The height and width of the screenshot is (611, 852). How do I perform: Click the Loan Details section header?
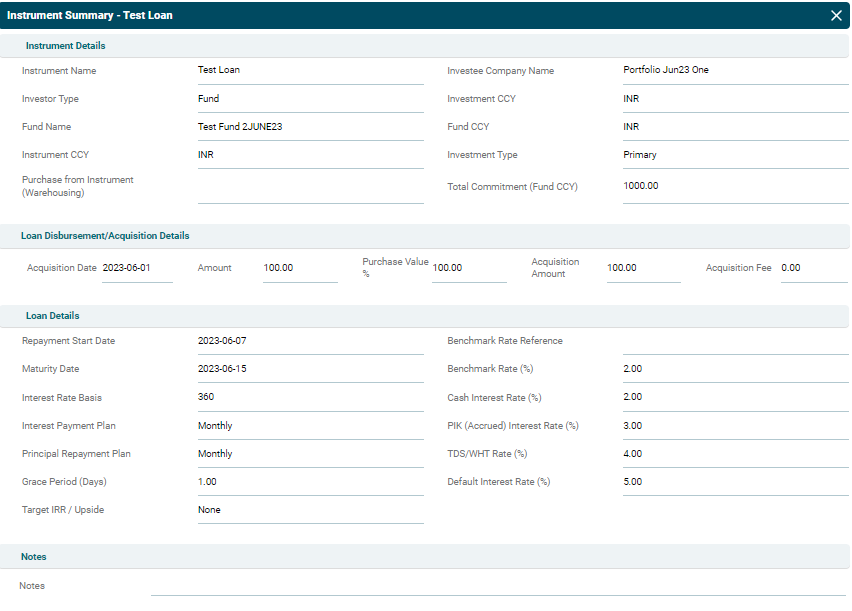coord(53,316)
